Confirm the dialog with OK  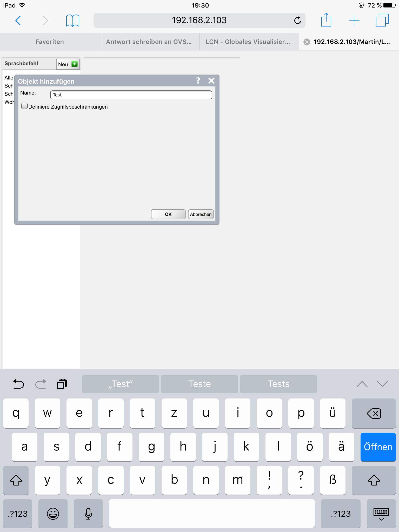point(168,214)
